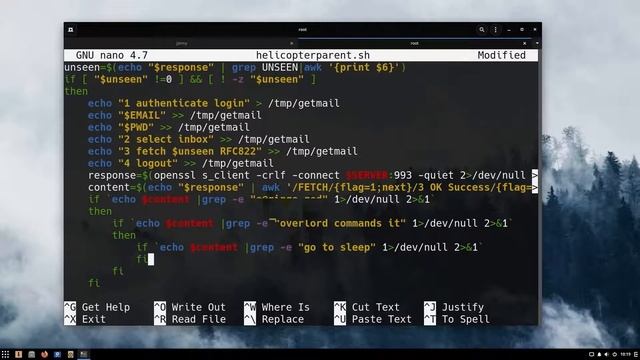Click the "4 logout" string
This screenshot has width=640, height=360.
coord(148,163)
